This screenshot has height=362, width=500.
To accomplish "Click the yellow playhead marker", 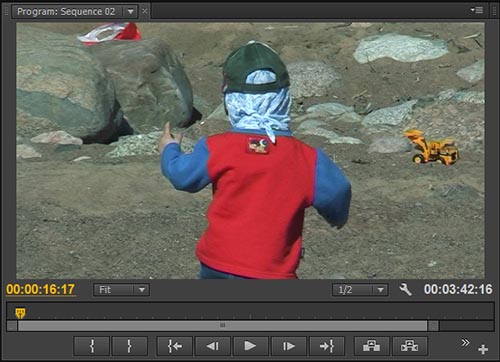I will [x=20, y=313].
